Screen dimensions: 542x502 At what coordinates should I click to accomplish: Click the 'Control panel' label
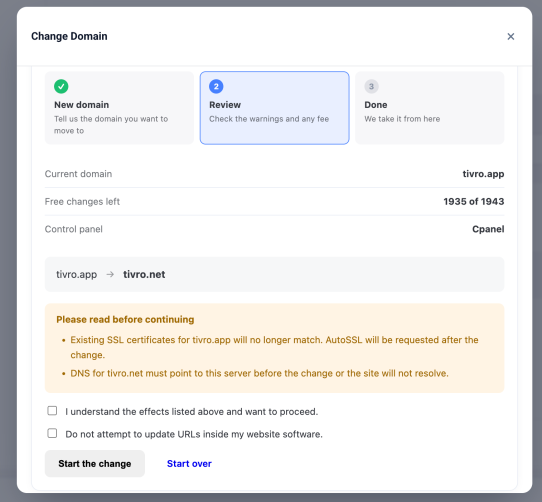[74, 229]
